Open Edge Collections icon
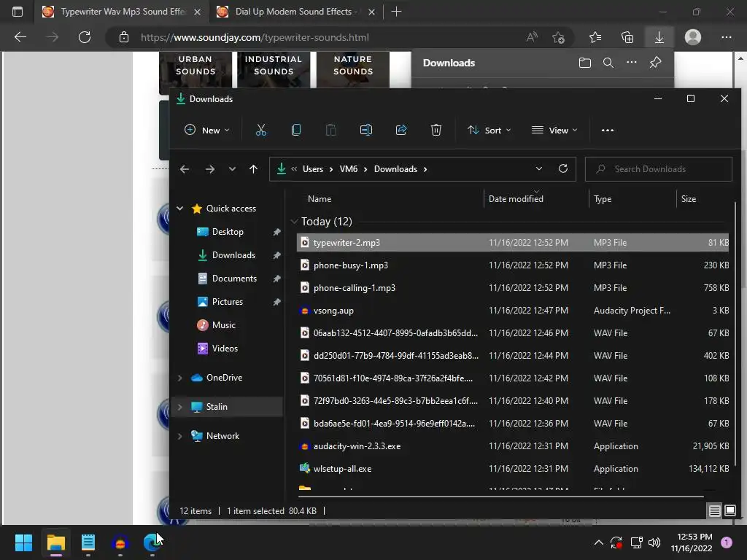 tap(627, 37)
